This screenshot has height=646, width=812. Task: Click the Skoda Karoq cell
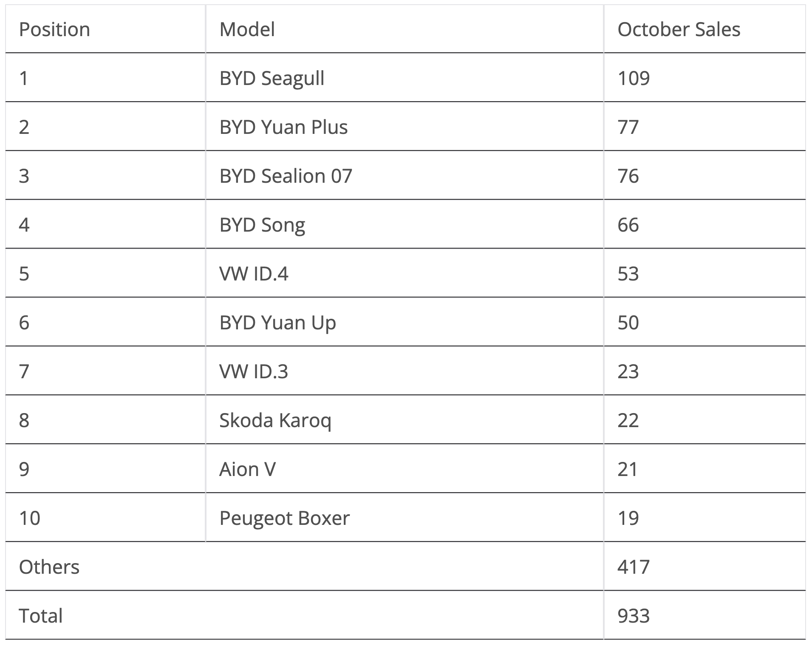point(275,420)
